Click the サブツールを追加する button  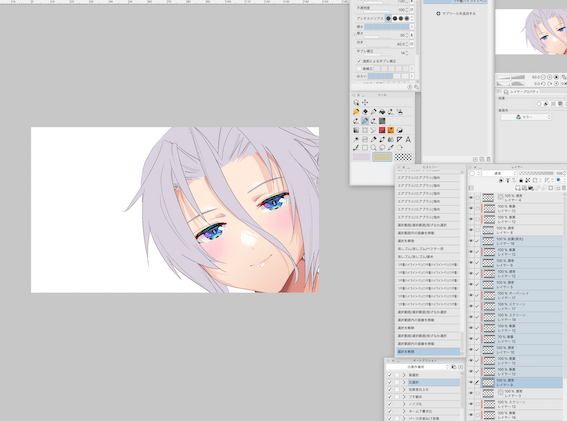[456, 14]
